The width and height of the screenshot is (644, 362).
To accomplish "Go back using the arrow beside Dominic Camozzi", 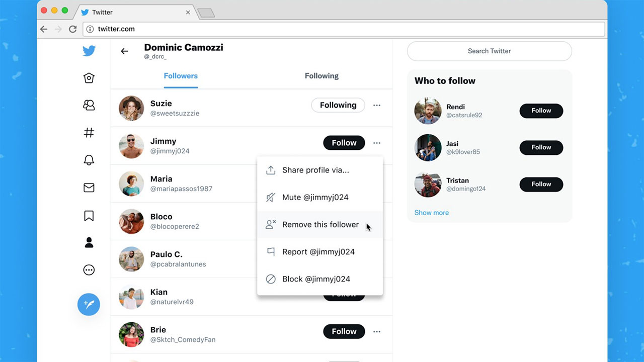I will 124,51.
